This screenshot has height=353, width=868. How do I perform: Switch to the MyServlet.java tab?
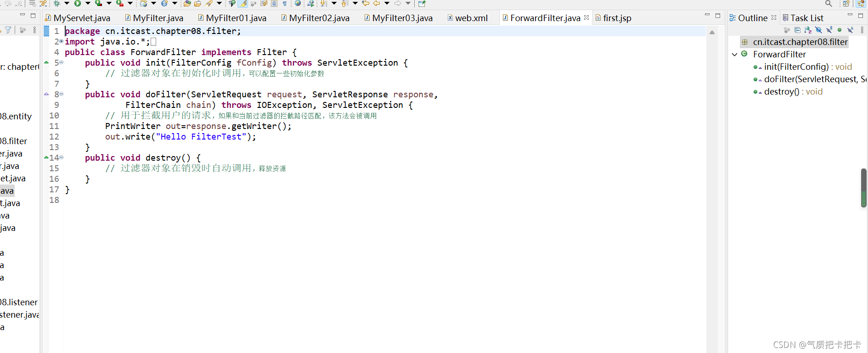(78, 18)
